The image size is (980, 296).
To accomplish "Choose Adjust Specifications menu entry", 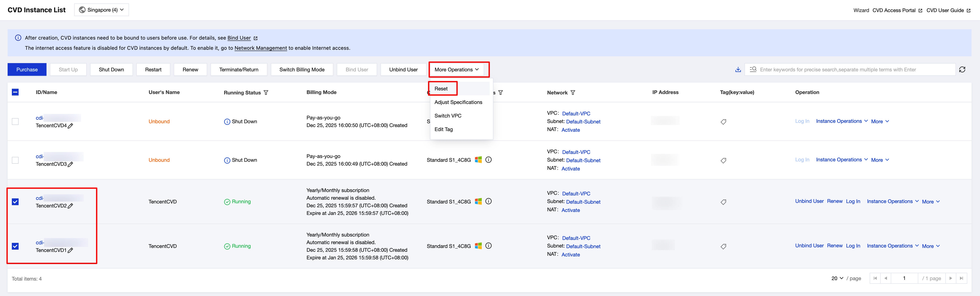I will pos(458,102).
